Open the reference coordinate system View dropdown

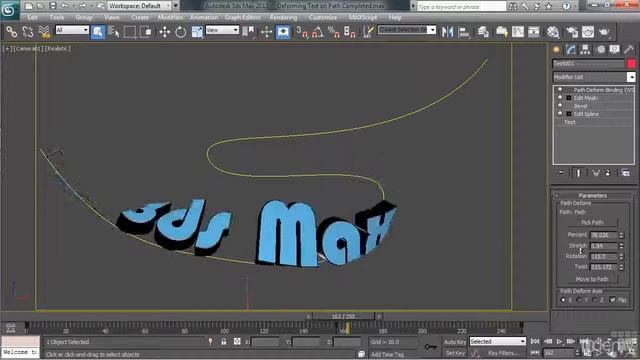click(222, 30)
